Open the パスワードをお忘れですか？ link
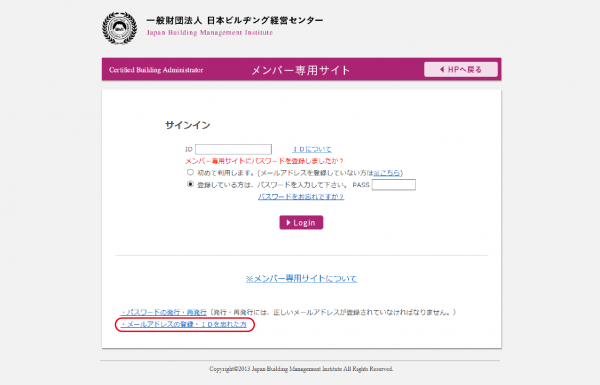Viewport: 600px width, 385px height. (301, 197)
